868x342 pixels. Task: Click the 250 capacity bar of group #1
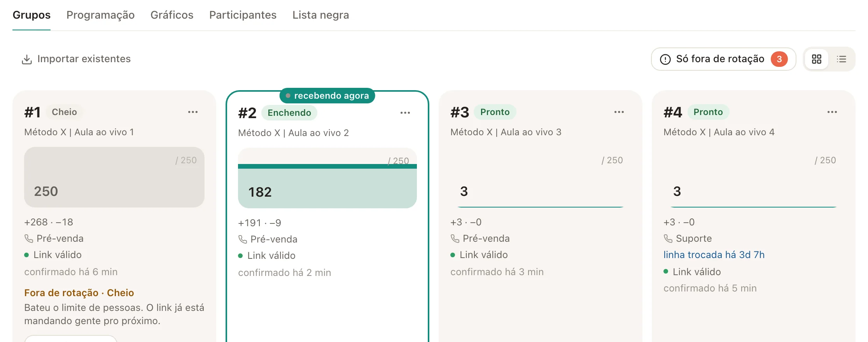point(114,177)
